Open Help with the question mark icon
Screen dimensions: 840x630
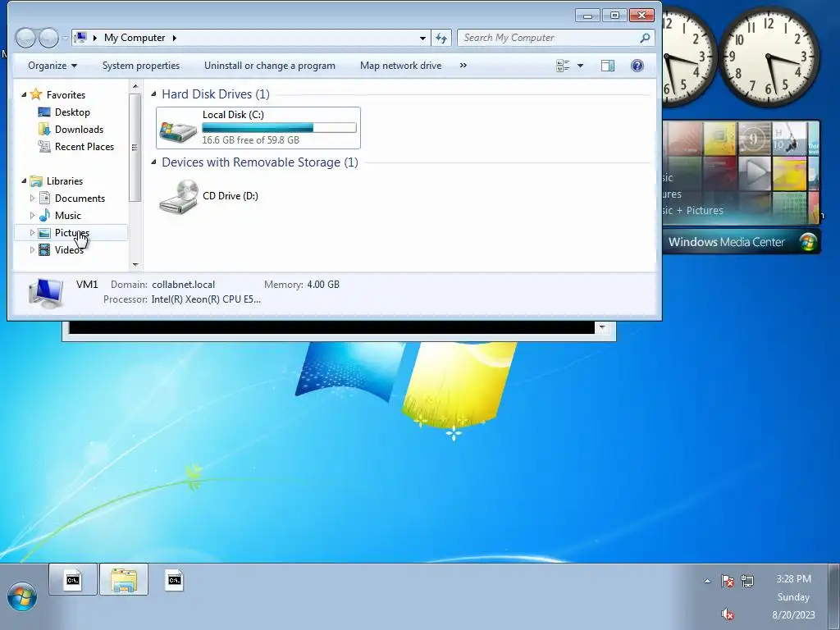637,66
